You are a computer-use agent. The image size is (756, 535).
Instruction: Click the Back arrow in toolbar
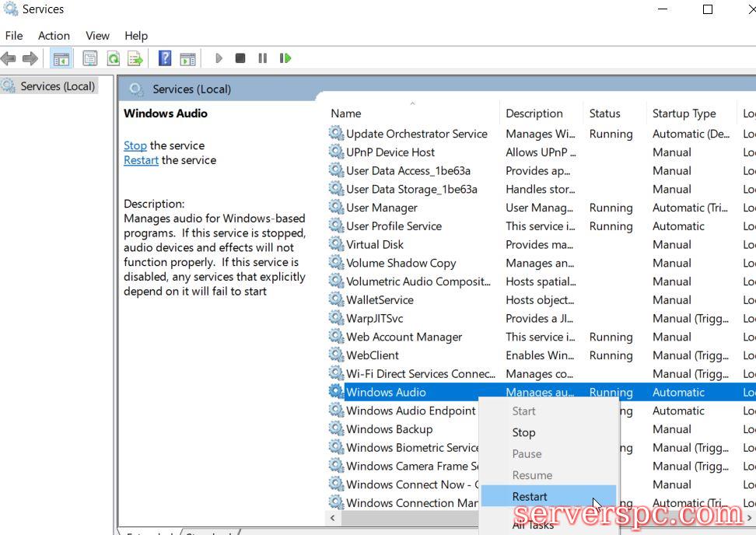tap(9, 58)
